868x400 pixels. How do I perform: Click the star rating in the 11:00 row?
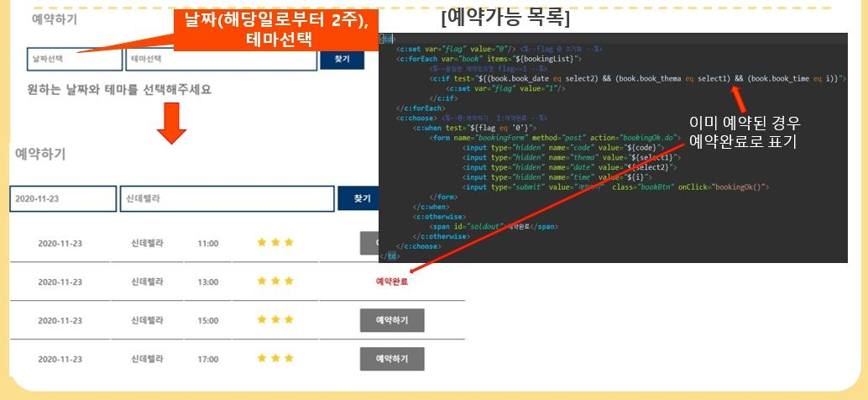pyautogui.click(x=275, y=243)
